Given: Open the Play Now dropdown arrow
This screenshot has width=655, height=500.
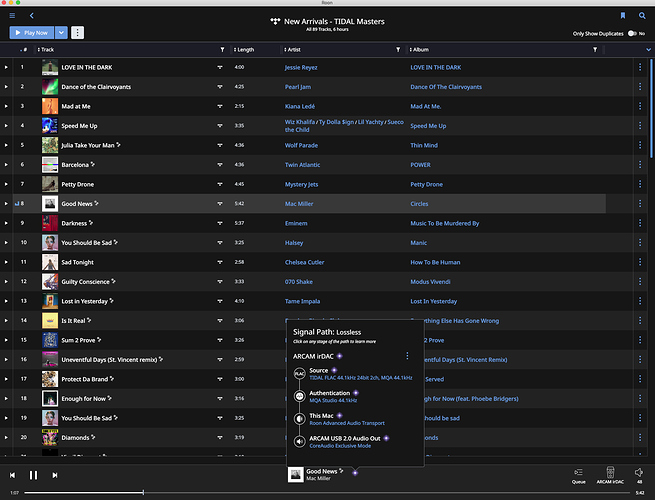Looking at the screenshot, I should tap(61, 33).
